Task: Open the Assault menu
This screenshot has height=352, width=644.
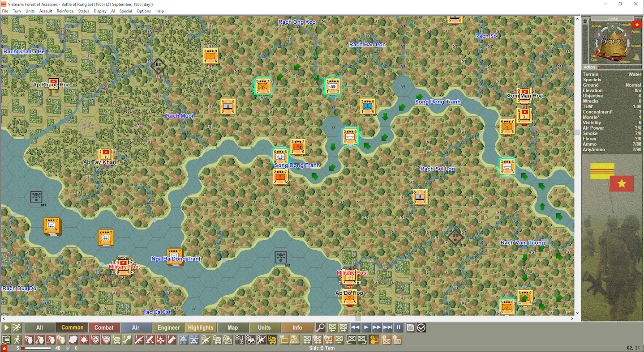Action: tap(46, 11)
